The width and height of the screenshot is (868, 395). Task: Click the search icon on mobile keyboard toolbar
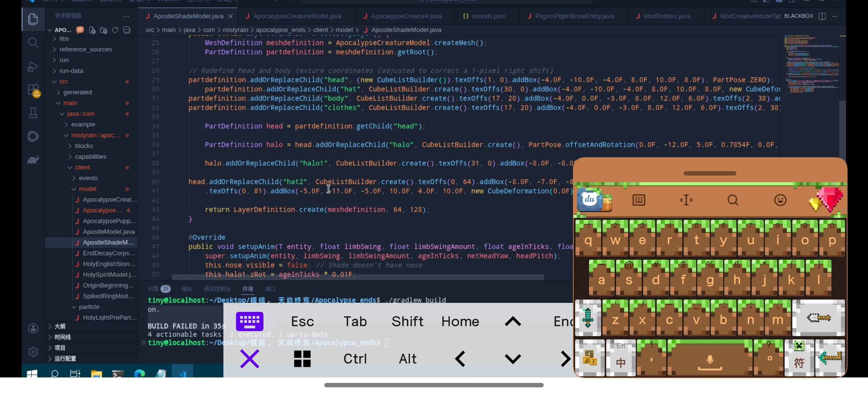tap(733, 200)
